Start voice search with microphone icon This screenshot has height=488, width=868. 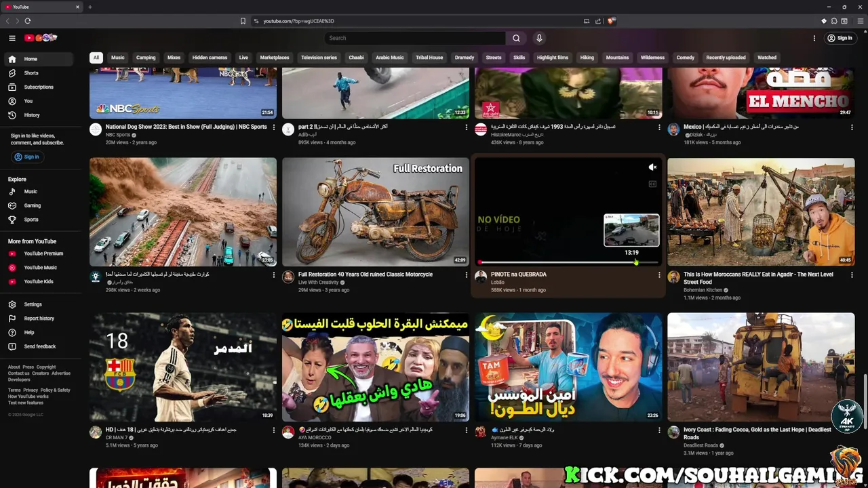(539, 38)
